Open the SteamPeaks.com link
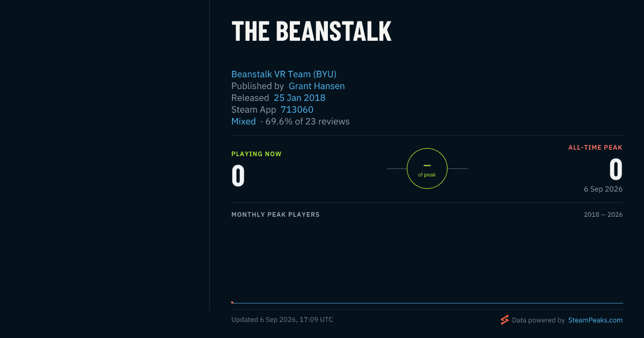The width and height of the screenshot is (644, 338). point(595,320)
